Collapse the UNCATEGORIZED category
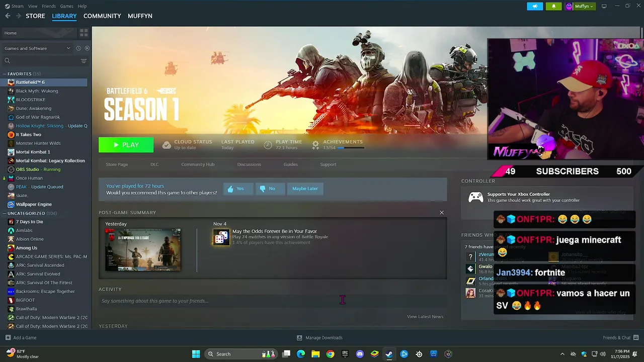 (x=5, y=213)
